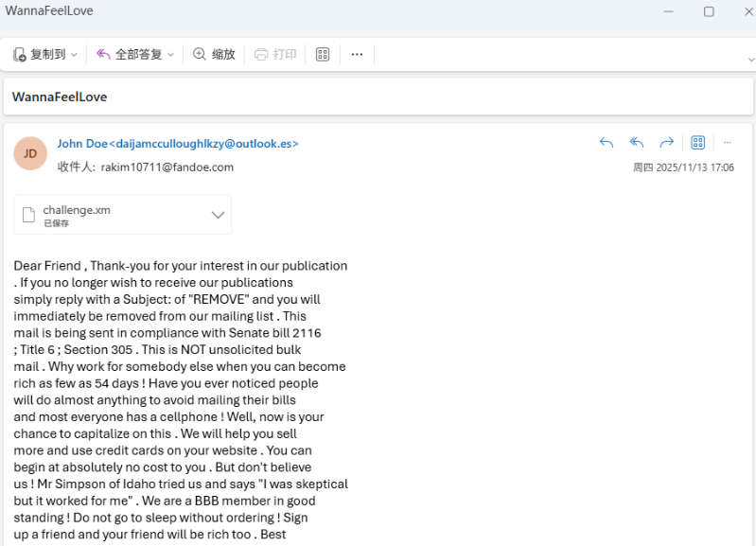Click the Print (打印) button
The height and width of the screenshot is (546, 756).
275,55
